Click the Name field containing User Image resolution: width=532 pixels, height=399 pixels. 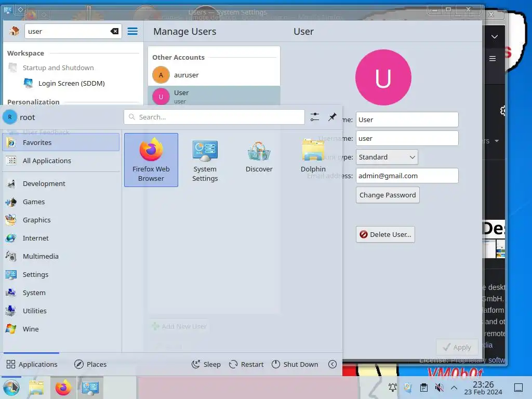click(407, 120)
